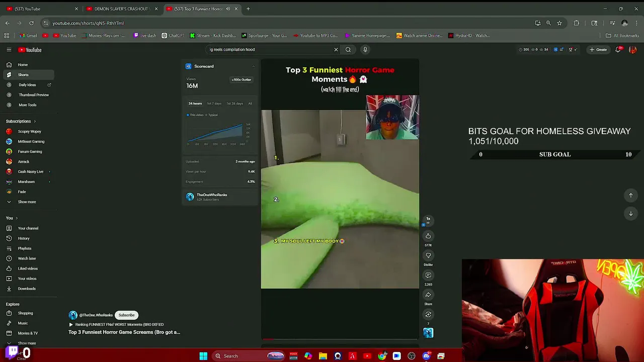644x362 pixels.
Task: Click the >100x Outlier badge
Action: coord(241,79)
